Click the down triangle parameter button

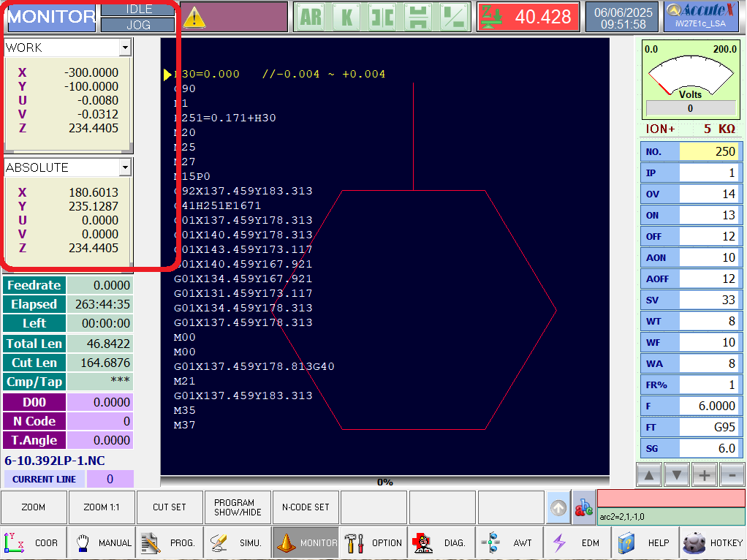pyautogui.click(x=677, y=474)
